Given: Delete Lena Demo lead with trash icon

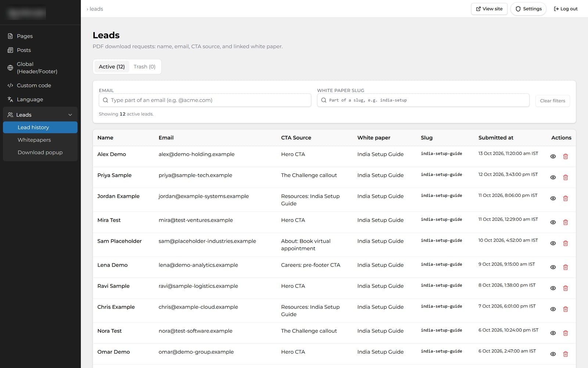Looking at the screenshot, I should pos(566,267).
